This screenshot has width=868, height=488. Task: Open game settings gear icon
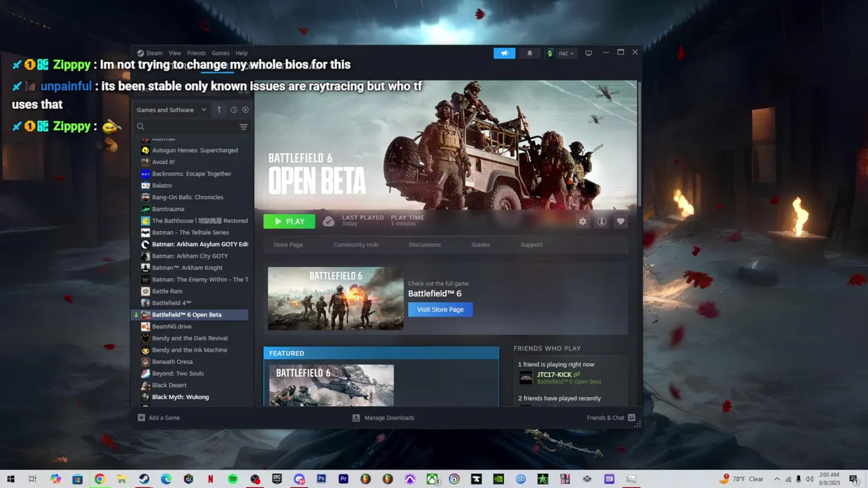(583, 222)
